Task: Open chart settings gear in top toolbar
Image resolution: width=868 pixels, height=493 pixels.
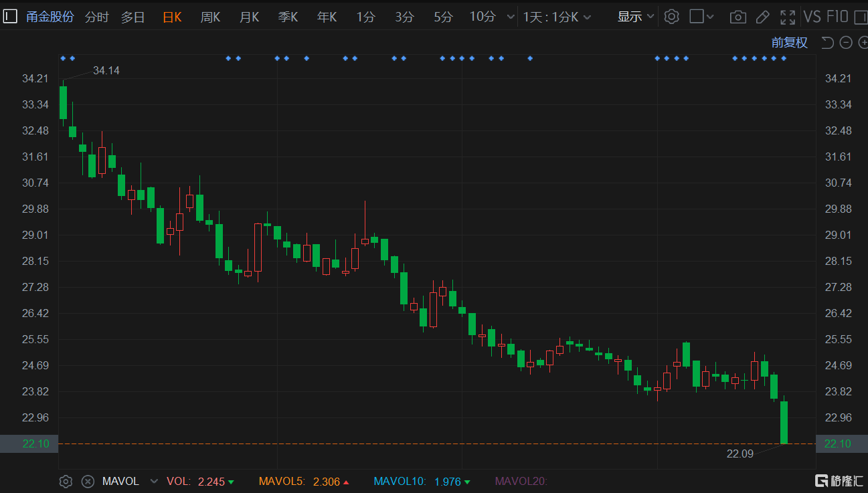Action: (x=671, y=17)
